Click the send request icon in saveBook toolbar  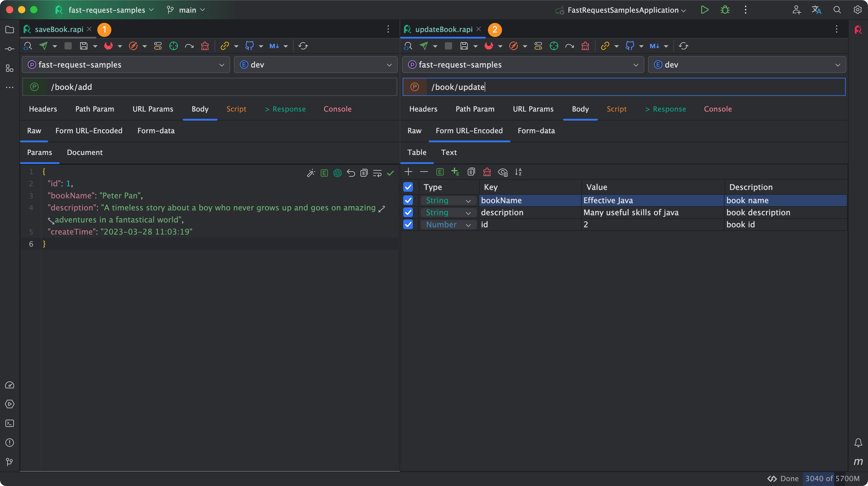point(43,46)
